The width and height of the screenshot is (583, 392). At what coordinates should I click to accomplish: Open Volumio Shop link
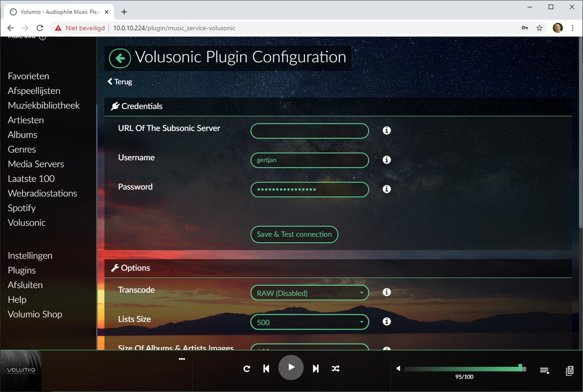pyautogui.click(x=35, y=314)
